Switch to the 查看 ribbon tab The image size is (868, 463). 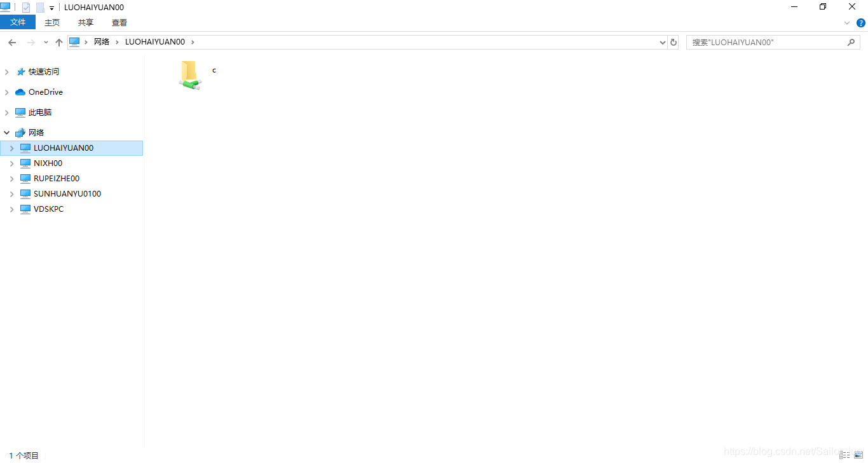(119, 22)
